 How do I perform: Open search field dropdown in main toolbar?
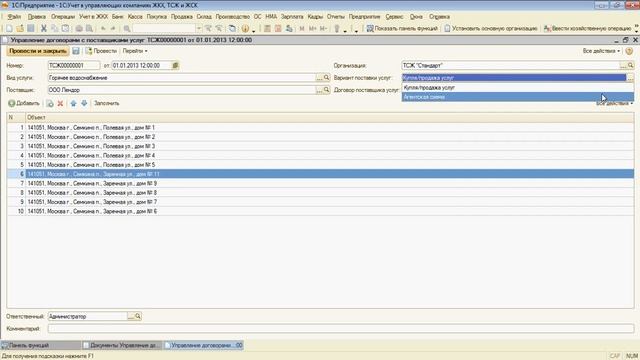coord(199,29)
